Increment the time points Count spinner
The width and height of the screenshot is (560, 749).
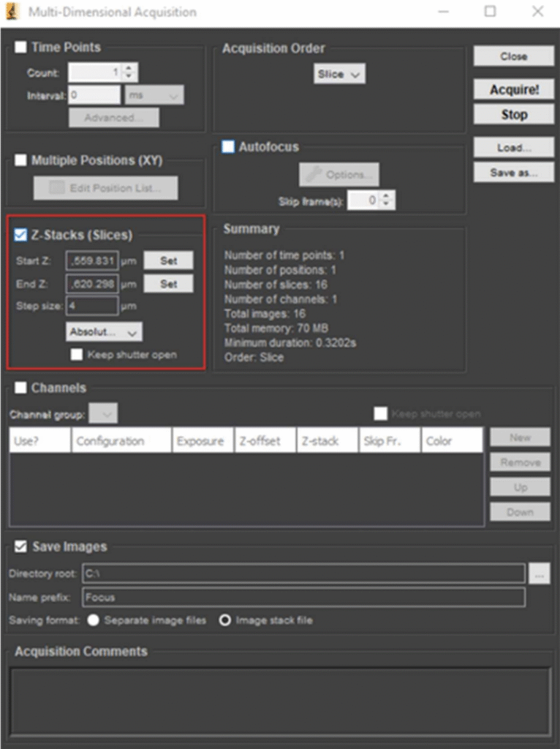click(x=129, y=68)
